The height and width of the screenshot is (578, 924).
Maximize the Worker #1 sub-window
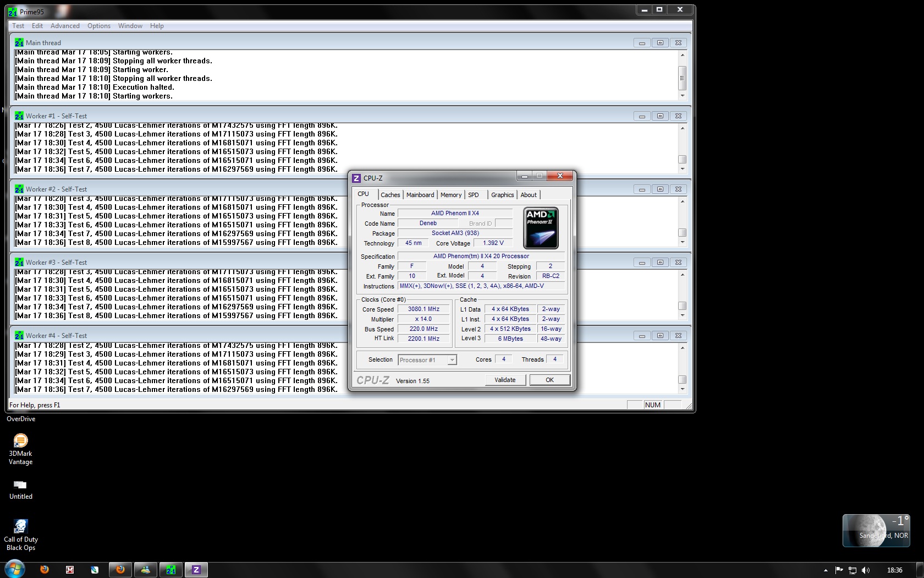point(660,116)
